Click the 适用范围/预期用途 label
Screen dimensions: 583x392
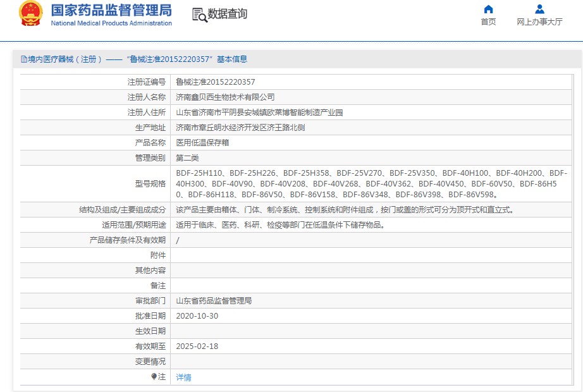(134, 225)
